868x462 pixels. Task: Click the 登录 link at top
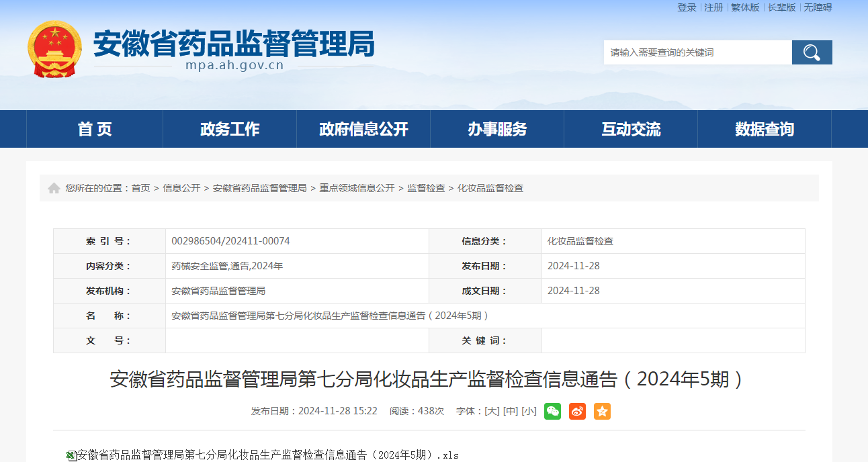pos(687,7)
